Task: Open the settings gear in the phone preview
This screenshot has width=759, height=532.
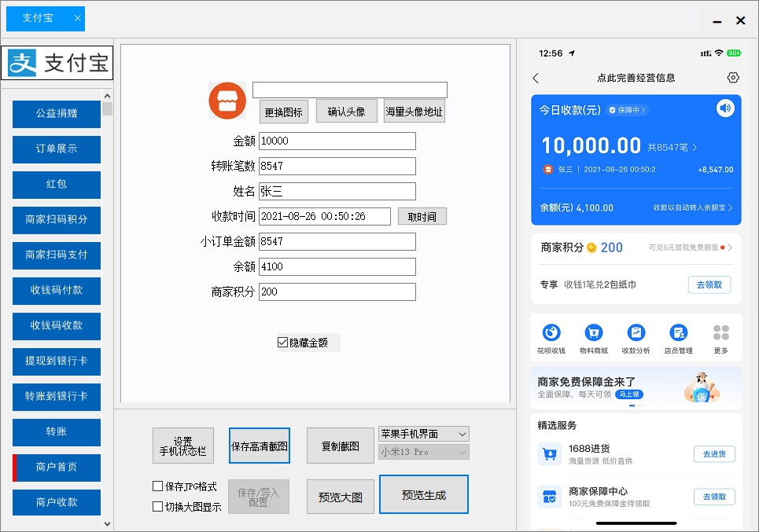Action: pos(733,78)
